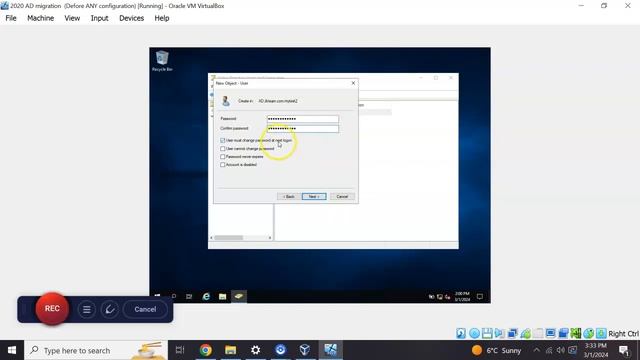640x360 pixels.
Task: Open Task View in the VM taskbar
Action: pyautogui.click(x=189, y=296)
